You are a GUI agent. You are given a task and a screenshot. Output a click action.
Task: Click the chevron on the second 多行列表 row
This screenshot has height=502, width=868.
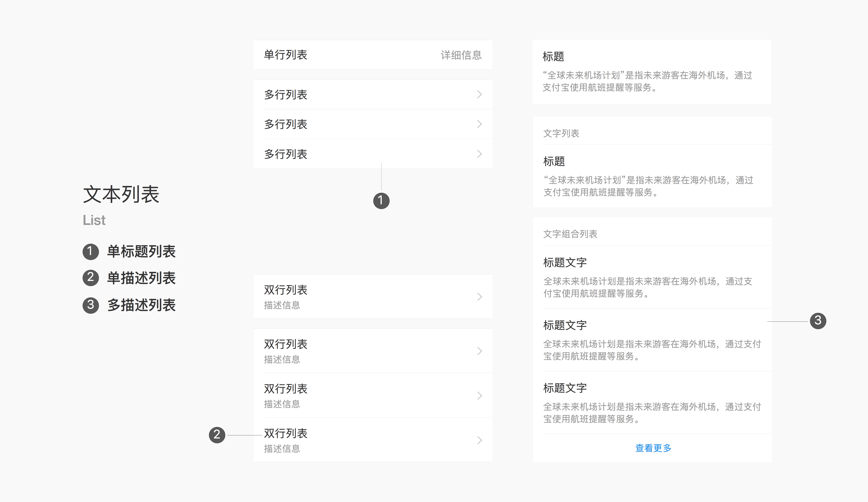pos(480,124)
